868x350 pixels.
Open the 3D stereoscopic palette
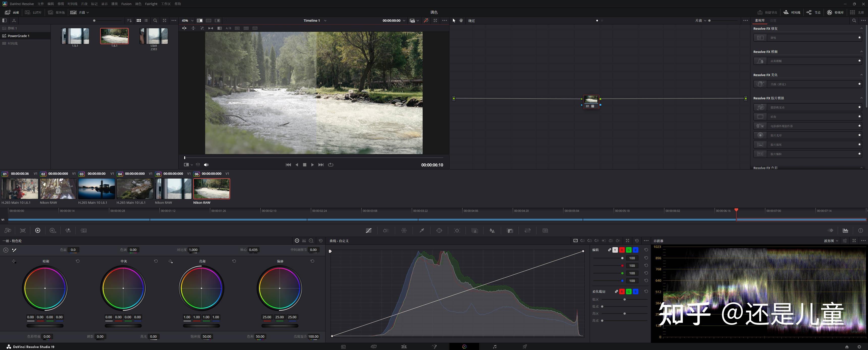(x=545, y=231)
